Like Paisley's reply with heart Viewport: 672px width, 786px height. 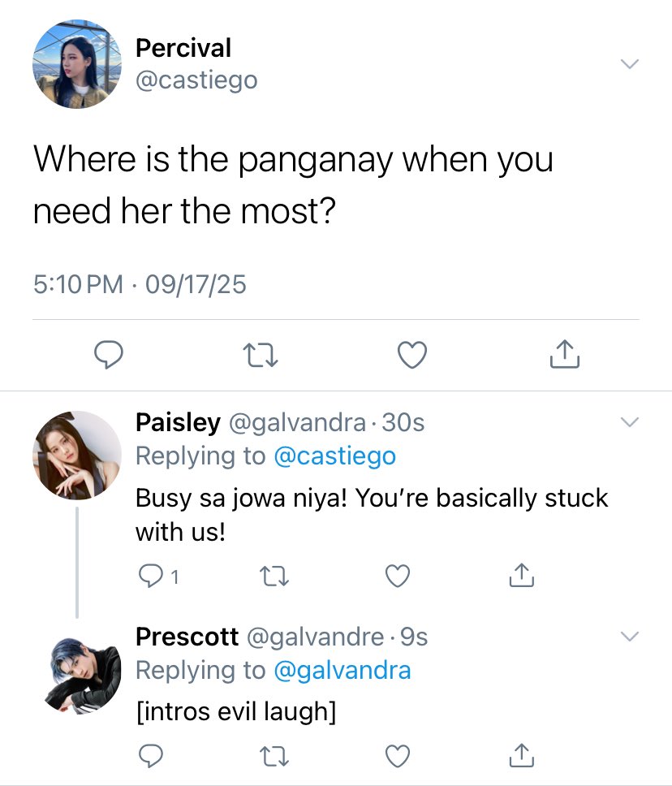(398, 576)
